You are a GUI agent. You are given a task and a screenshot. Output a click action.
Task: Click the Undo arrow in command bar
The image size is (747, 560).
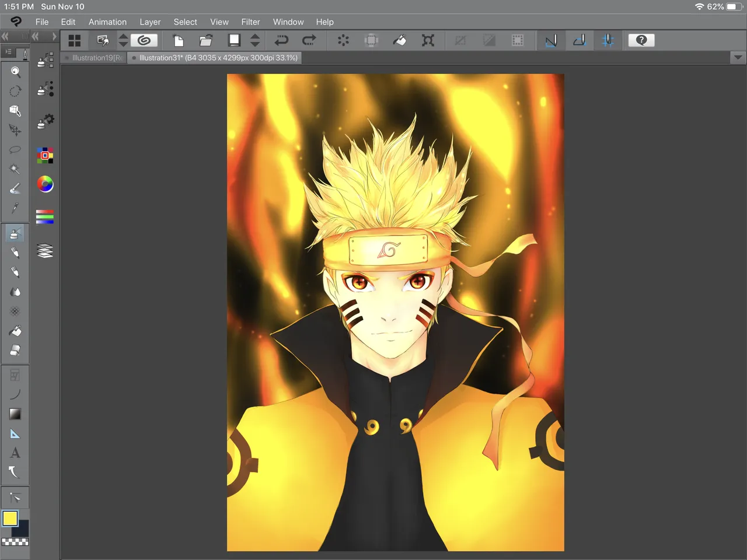(282, 40)
